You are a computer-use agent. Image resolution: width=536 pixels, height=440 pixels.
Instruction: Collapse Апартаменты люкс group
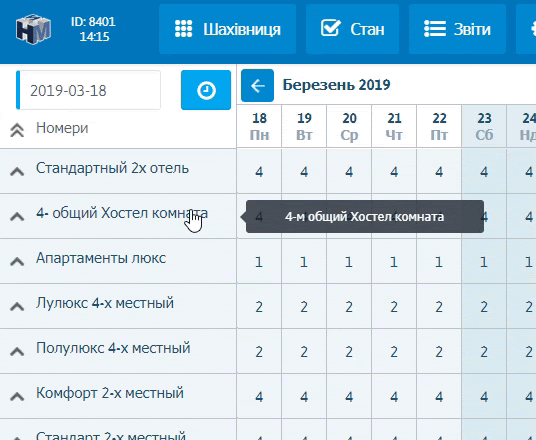pos(17,261)
